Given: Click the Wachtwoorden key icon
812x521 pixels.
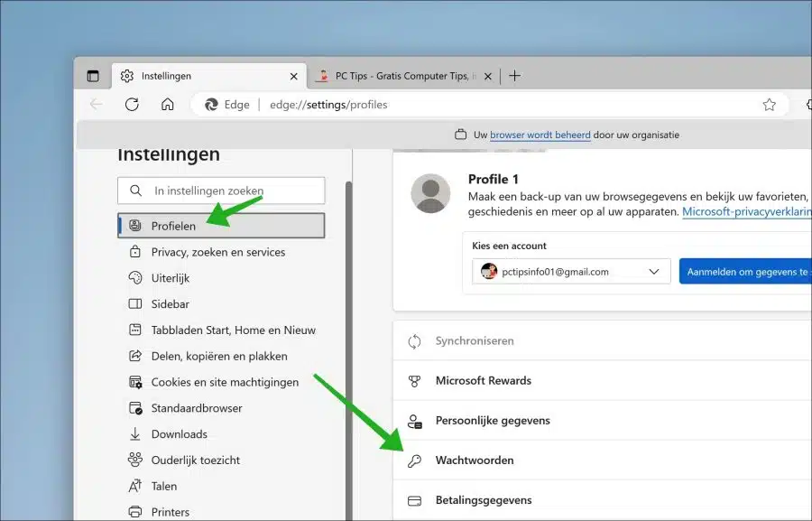Looking at the screenshot, I should coord(414,461).
